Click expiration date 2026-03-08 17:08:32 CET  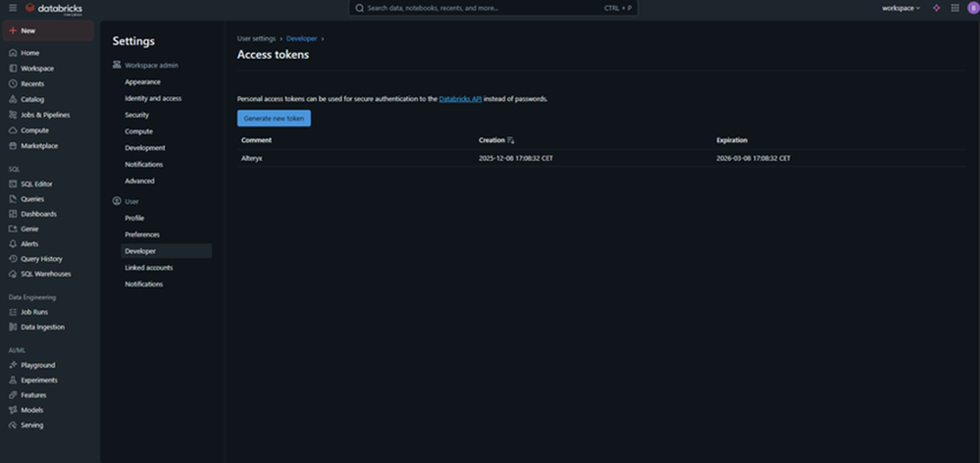coord(753,159)
